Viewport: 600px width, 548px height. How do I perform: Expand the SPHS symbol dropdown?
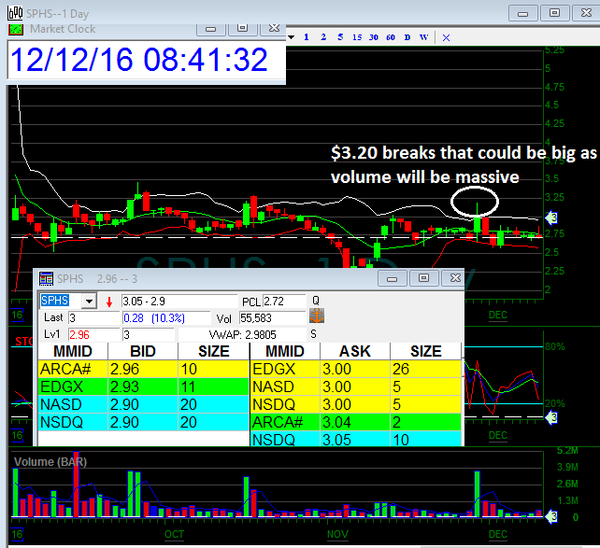(89, 301)
